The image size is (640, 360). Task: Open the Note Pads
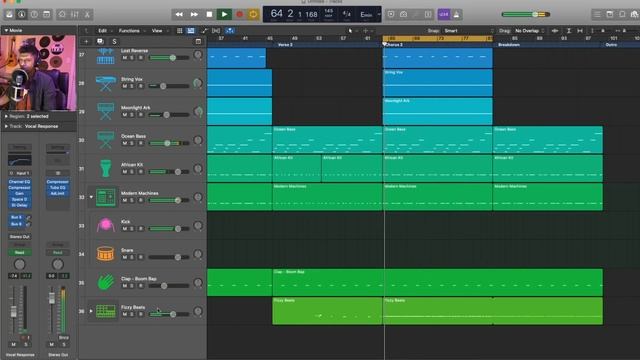pyautogui.click(x=610, y=14)
